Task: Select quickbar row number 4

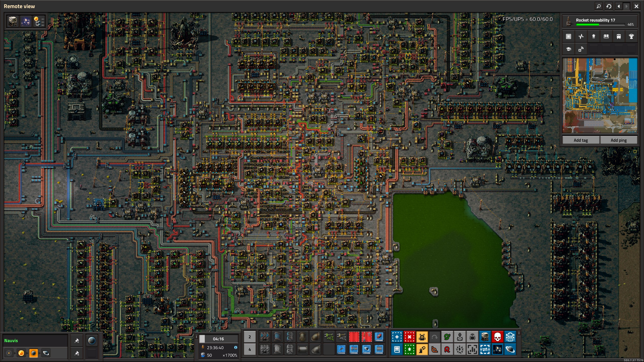Action: (x=250, y=349)
